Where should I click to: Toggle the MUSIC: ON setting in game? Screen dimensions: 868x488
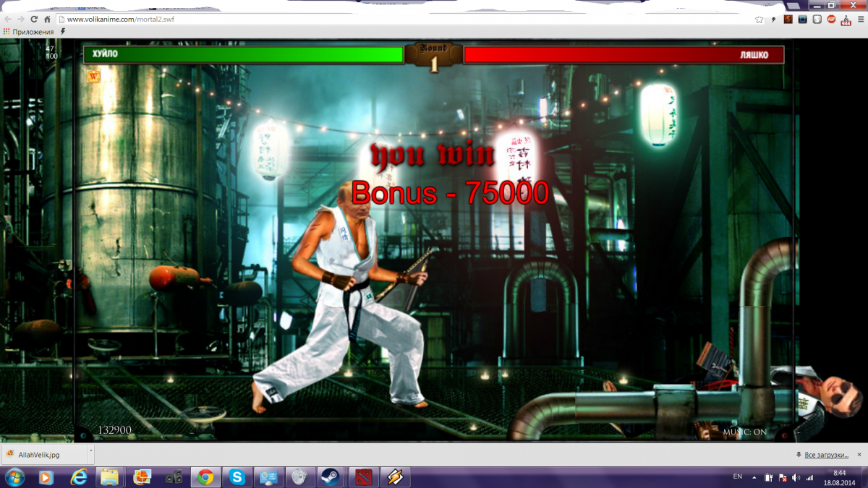click(x=745, y=432)
